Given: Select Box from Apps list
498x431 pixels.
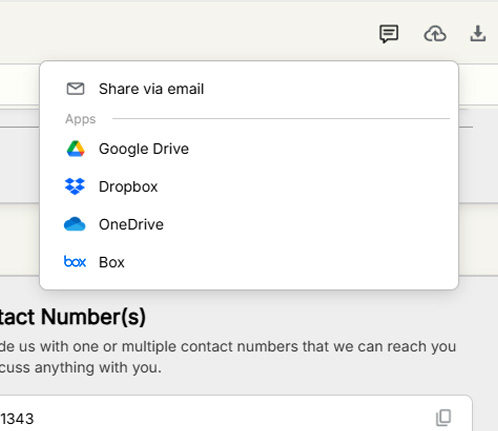Looking at the screenshot, I should click(249, 262).
